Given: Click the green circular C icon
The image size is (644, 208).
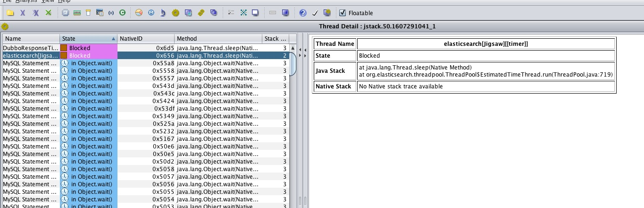Looking at the screenshot, I should coord(122,13).
